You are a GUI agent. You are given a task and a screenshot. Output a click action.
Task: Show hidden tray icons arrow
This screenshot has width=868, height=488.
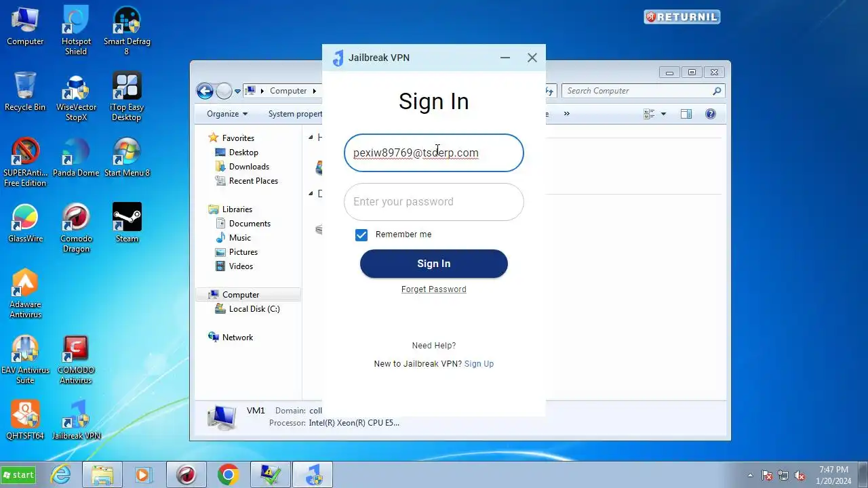coord(750,475)
